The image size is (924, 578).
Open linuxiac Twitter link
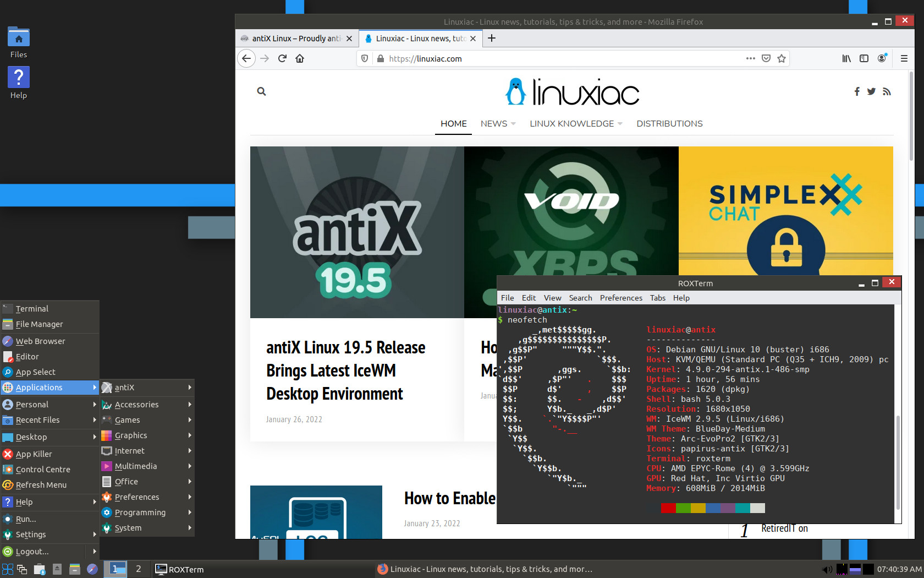(871, 91)
